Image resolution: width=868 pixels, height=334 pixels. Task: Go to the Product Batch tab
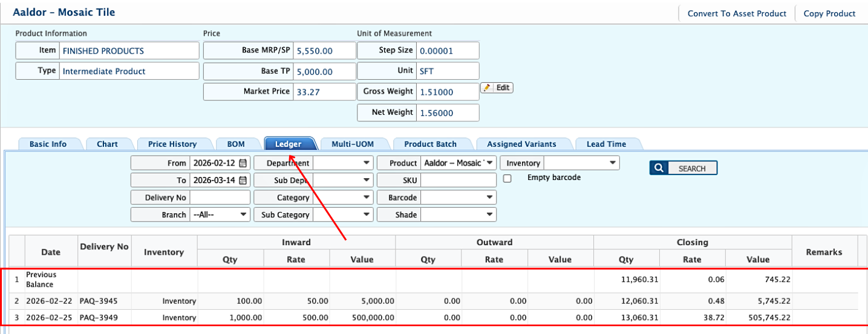430,144
